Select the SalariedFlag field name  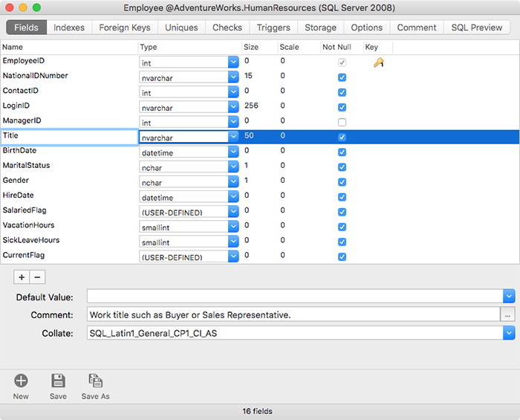pyautogui.click(x=25, y=210)
